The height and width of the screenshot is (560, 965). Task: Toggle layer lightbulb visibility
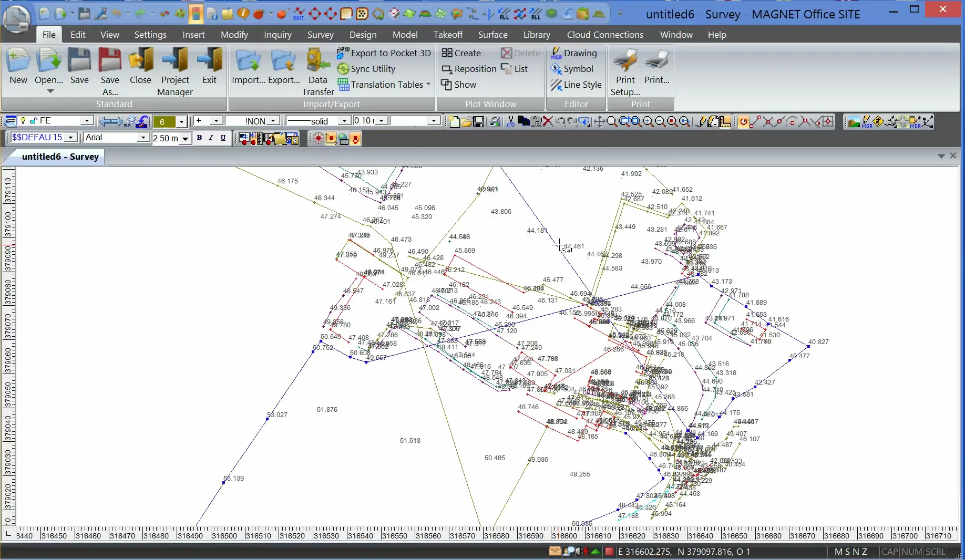23,121
